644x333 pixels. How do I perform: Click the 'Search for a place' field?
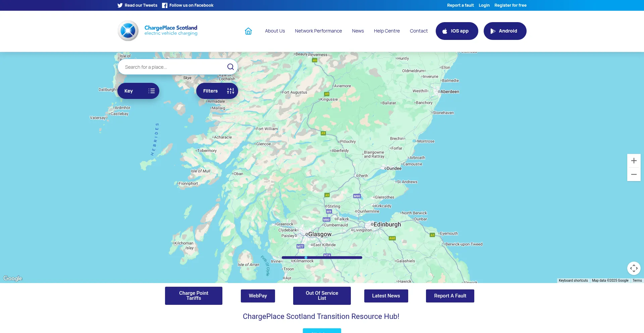(173, 67)
